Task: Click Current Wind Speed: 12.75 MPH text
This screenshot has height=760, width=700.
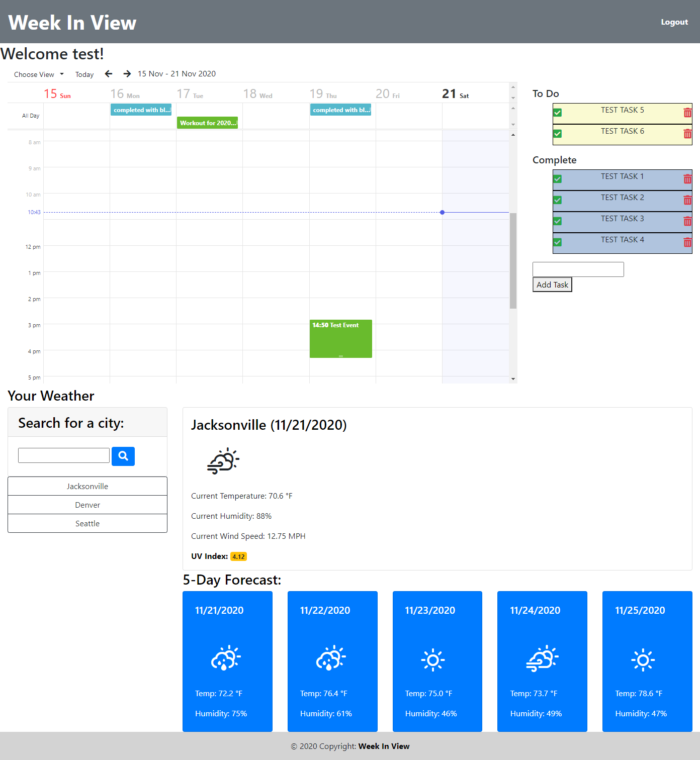Action: pos(248,536)
